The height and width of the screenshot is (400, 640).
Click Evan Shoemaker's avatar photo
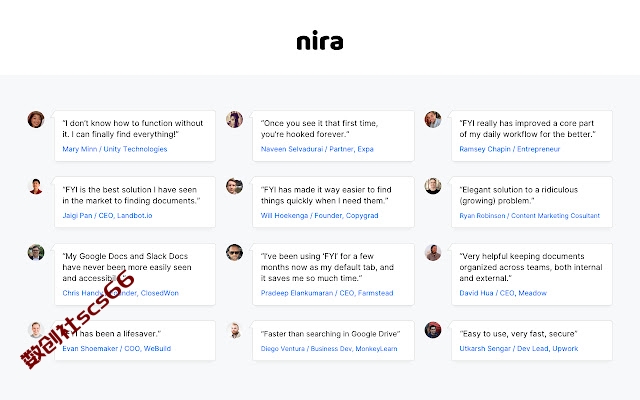(x=36, y=330)
